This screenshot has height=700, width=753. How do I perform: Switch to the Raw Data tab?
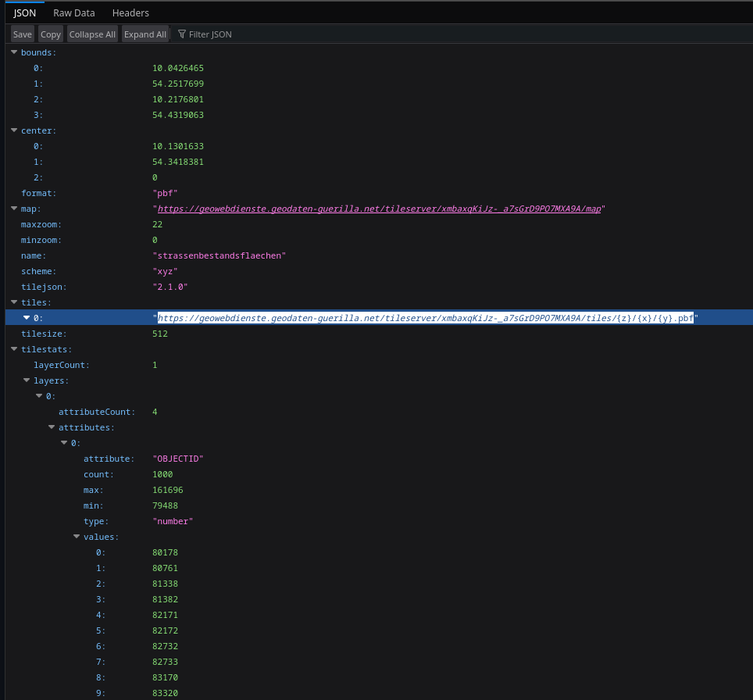pos(73,12)
